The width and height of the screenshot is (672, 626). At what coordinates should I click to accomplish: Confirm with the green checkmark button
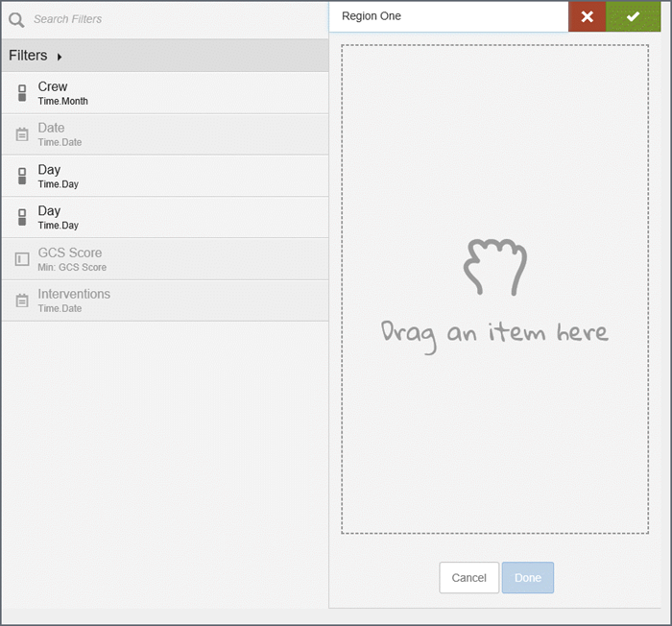633,16
